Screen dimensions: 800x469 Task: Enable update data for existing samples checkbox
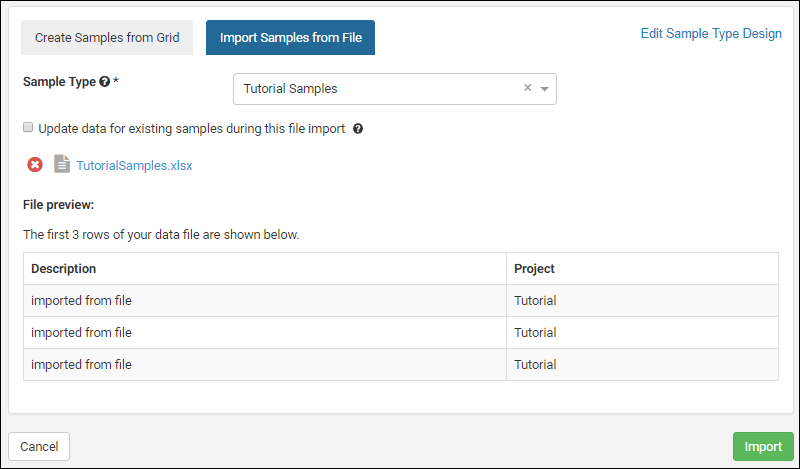point(28,129)
